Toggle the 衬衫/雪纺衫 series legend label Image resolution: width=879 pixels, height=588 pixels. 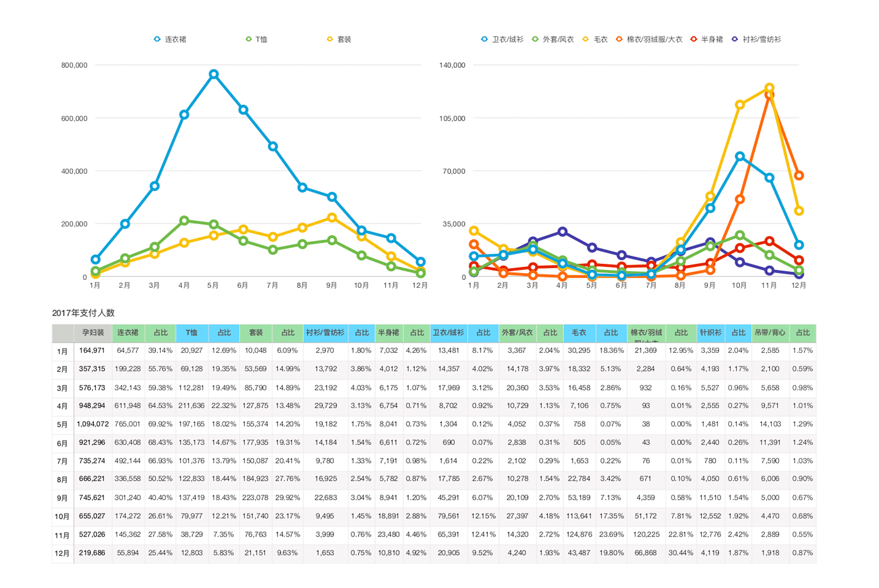[x=761, y=39]
